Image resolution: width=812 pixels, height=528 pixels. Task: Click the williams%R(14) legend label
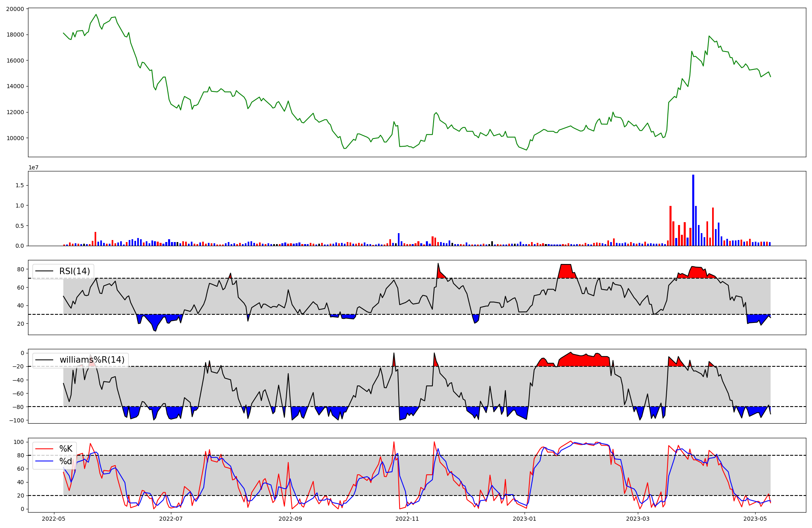(92, 360)
